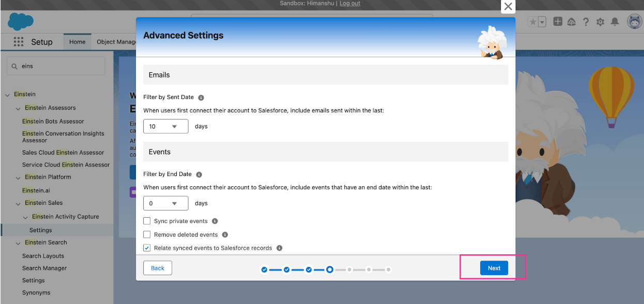The image size is (644, 304).
Task: Open Search Manager in sidebar
Action: (44, 268)
